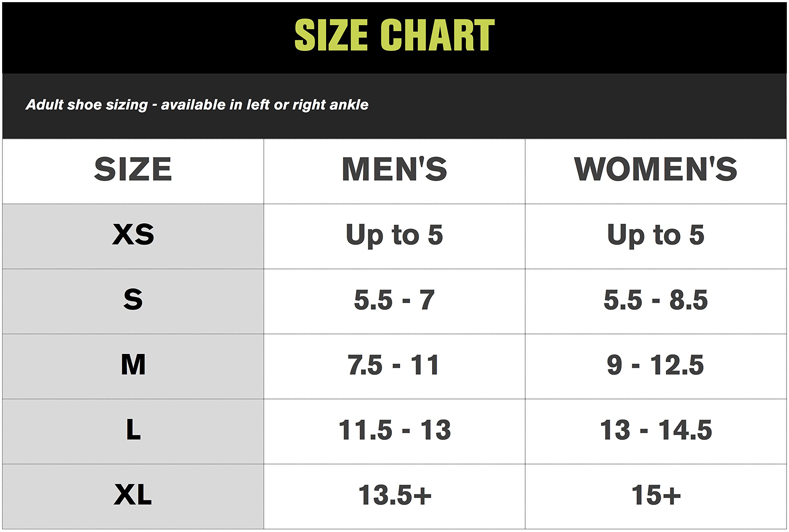Image resolution: width=789 pixels, height=532 pixels.
Task: Click the L size row label
Action: pyautogui.click(x=133, y=430)
